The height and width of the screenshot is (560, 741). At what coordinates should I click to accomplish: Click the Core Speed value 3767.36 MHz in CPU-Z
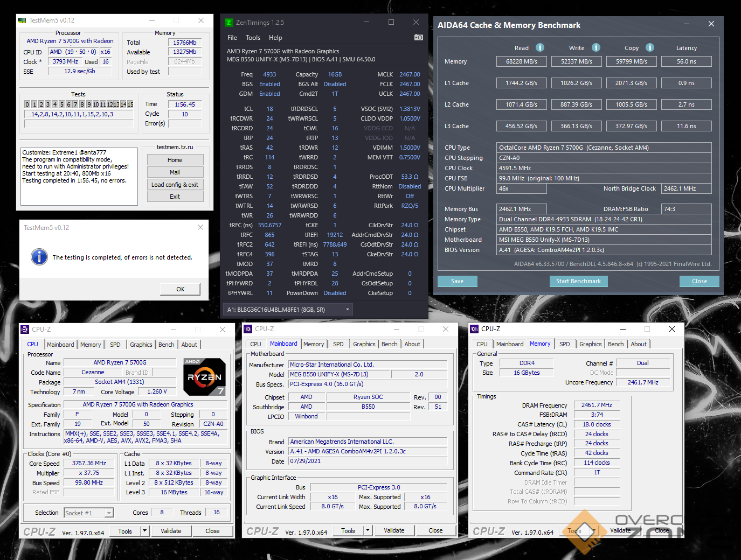(x=89, y=463)
